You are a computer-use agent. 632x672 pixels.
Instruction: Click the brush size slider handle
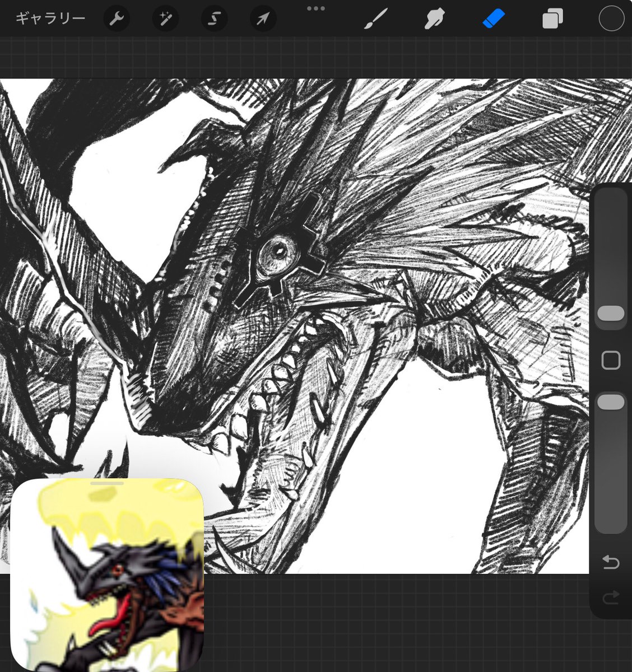611,313
